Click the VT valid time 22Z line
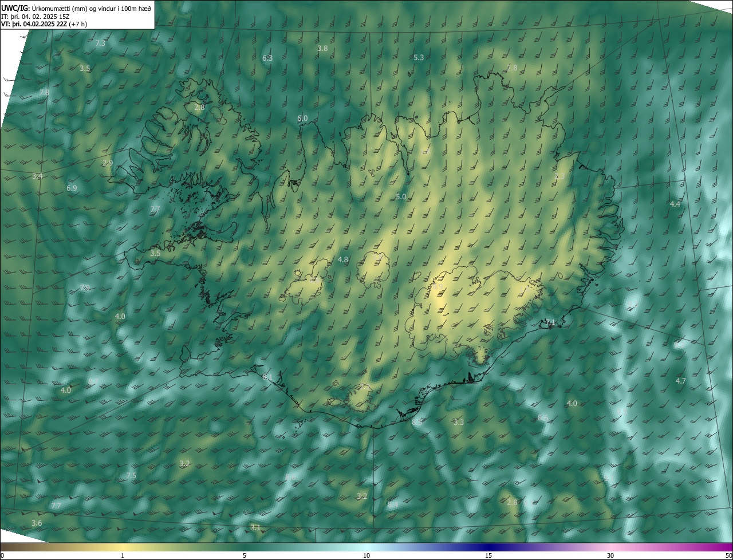Viewport: 733px width, 560px height. click(x=44, y=24)
